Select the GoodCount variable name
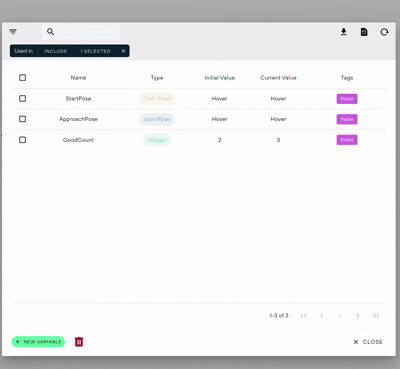Image resolution: width=400 pixels, height=369 pixels. 78,140
